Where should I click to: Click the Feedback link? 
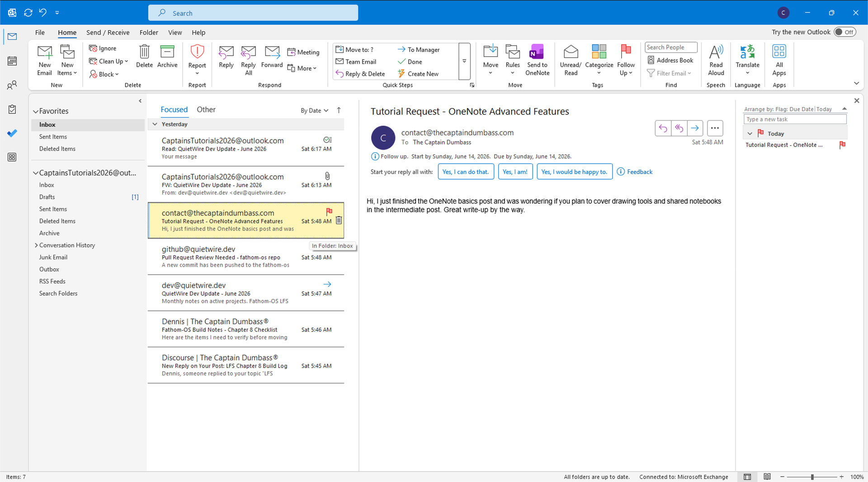tap(640, 172)
